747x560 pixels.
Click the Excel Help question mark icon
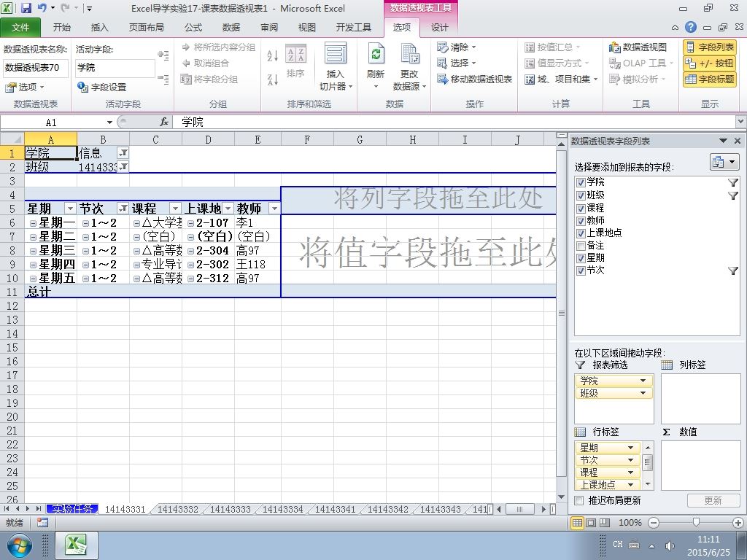690,27
